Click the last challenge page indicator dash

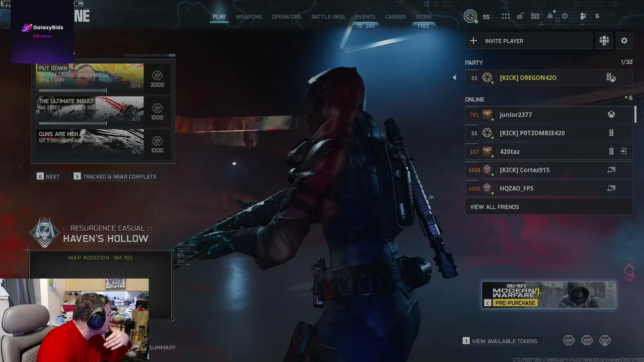(x=172, y=55)
